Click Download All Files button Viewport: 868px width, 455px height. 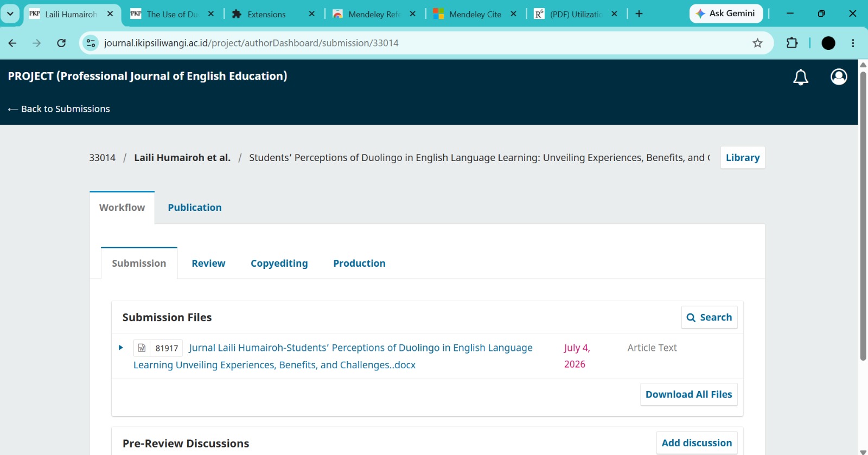coord(688,395)
